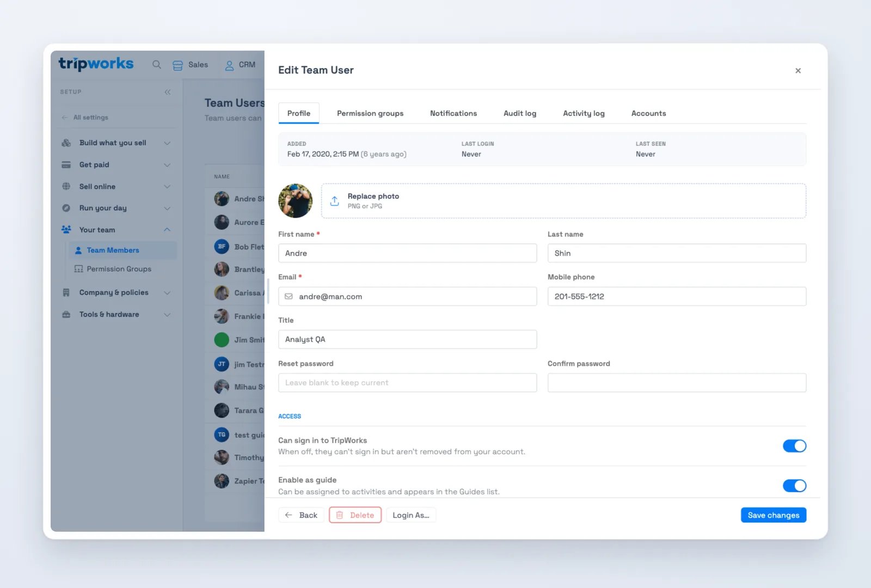Click the upload arrow icon
The height and width of the screenshot is (588, 871).
tap(335, 201)
